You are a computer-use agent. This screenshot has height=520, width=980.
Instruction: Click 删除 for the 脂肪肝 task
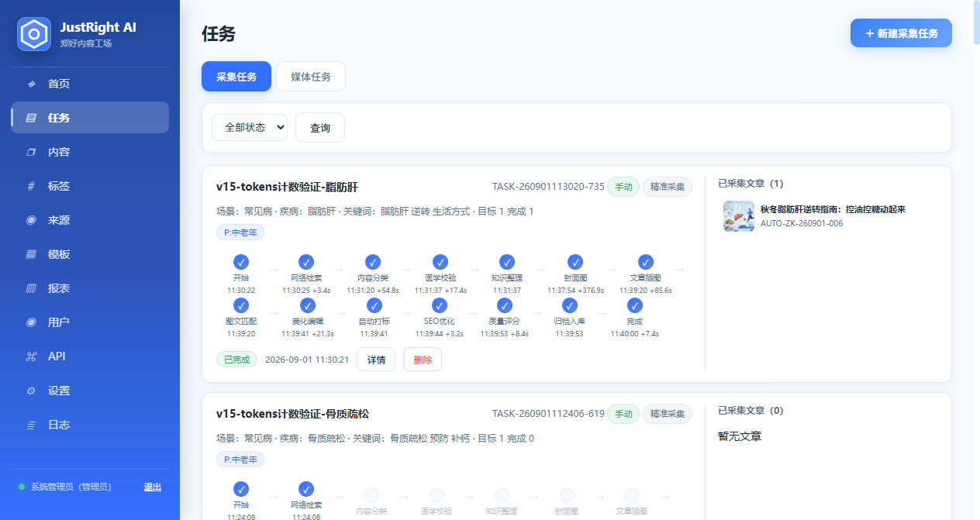point(423,360)
